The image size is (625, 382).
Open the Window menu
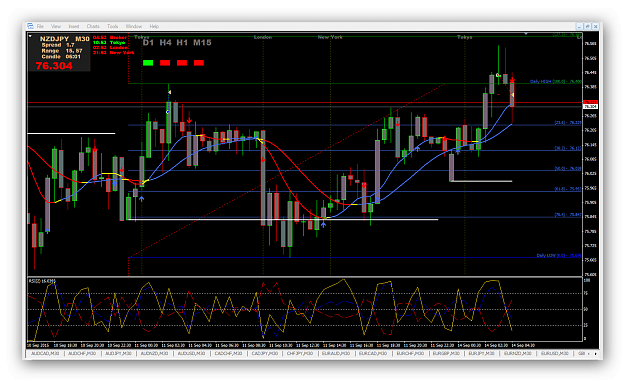tap(134, 26)
